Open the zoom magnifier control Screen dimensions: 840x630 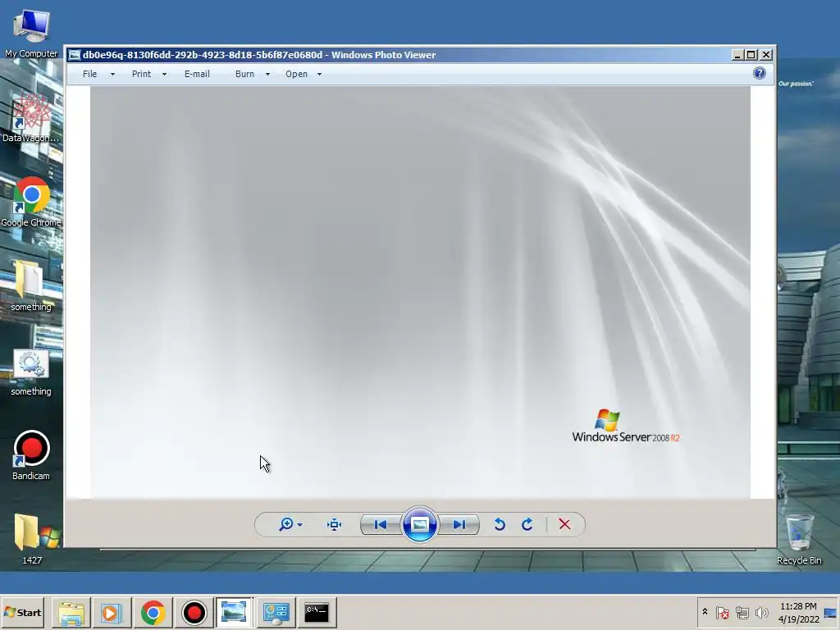[x=286, y=524]
